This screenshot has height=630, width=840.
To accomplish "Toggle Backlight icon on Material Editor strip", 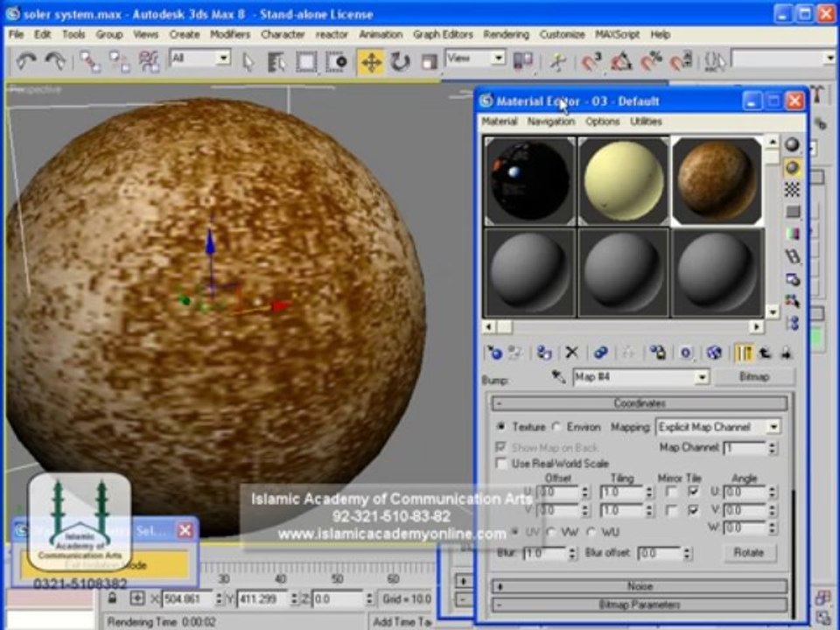I will (x=792, y=168).
